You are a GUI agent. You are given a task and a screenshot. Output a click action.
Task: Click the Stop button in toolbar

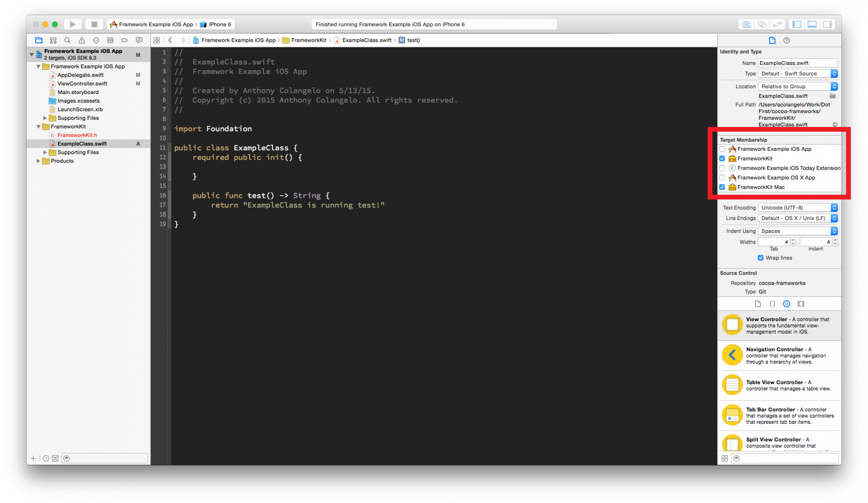(x=92, y=25)
